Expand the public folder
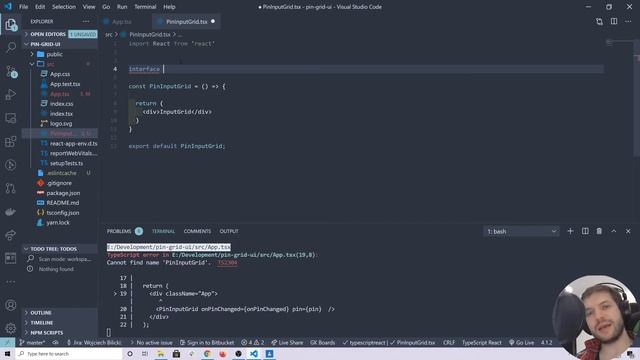The height and width of the screenshot is (360, 640). pyautogui.click(x=54, y=54)
